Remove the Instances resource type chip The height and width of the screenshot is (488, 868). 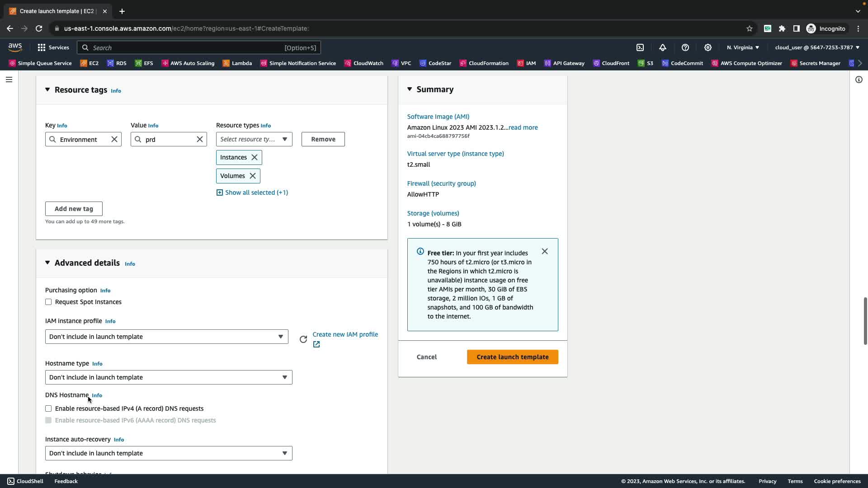[x=255, y=157]
